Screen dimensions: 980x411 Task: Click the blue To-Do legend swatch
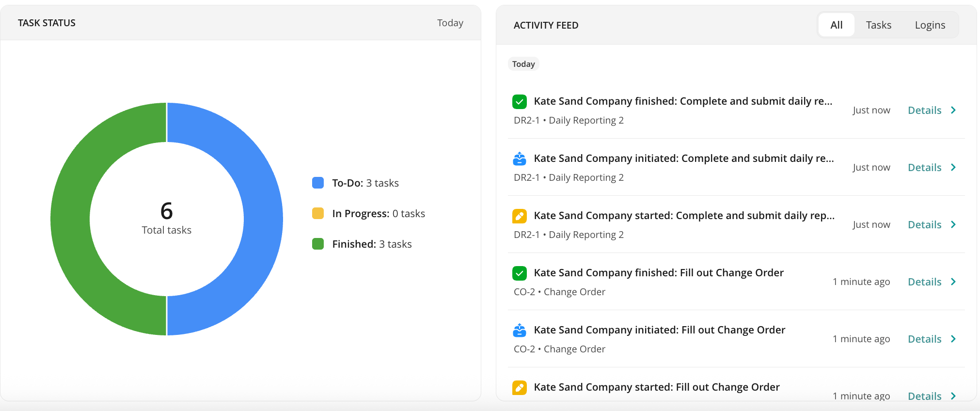click(x=318, y=183)
